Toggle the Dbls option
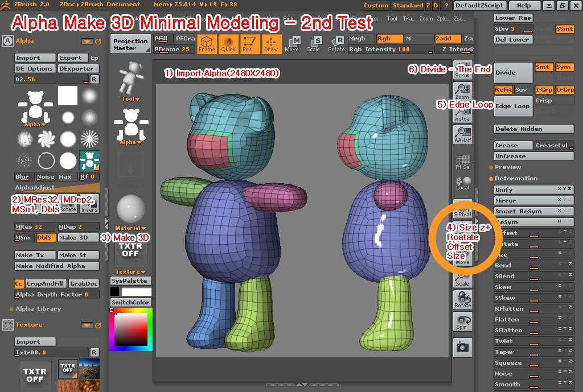583x392 pixels. pos(46,237)
